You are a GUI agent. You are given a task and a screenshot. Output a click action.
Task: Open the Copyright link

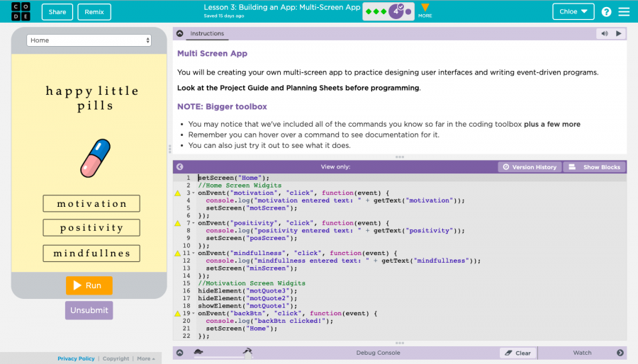tap(116, 358)
